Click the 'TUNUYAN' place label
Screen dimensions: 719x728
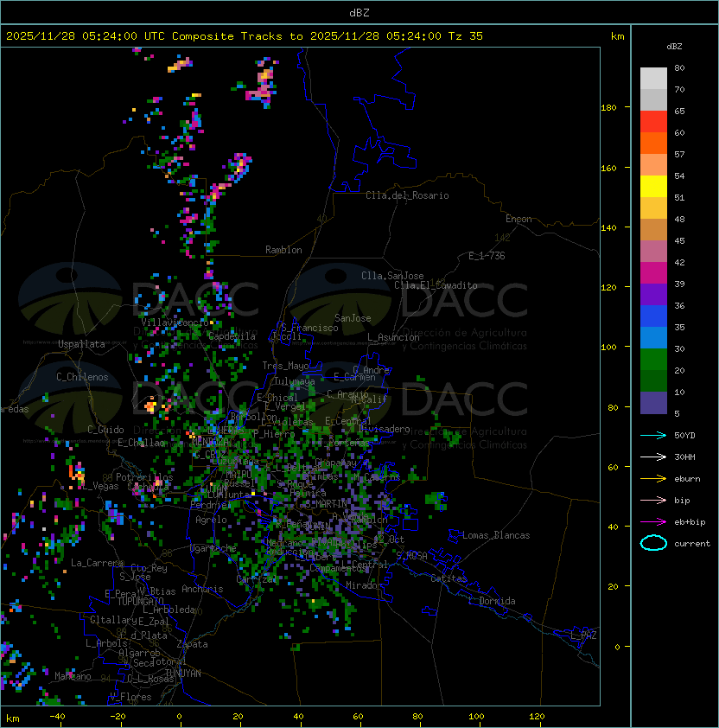click(x=183, y=674)
